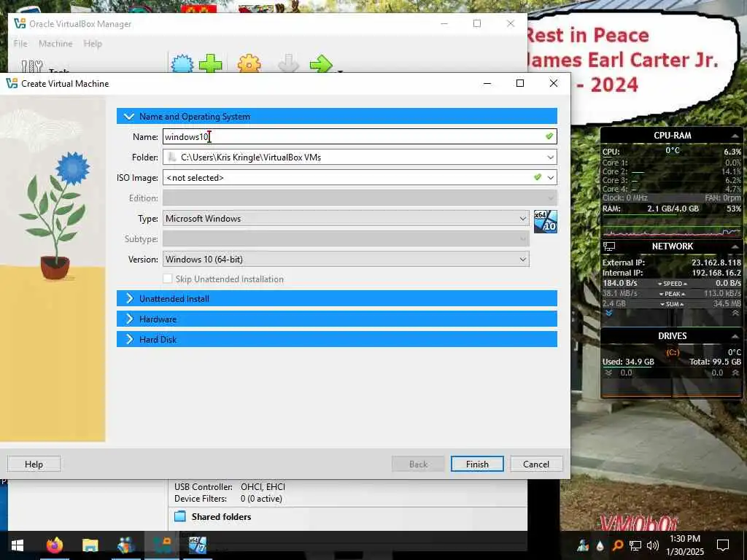
Task: Open the Version dropdown showing Windows 10 (64-bit)
Action: [x=346, y=260]
